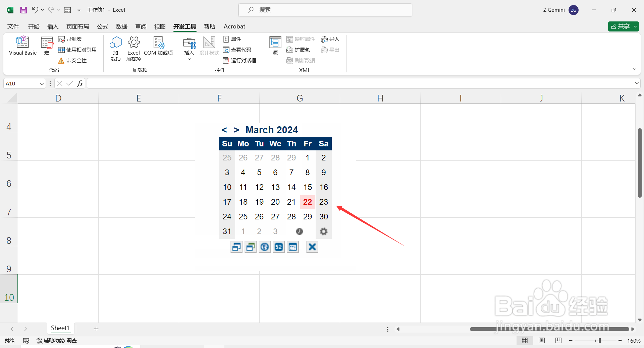Open Macro Security settings
The height and width of the screenshot is (348, 644).
(x=72, y=61)
